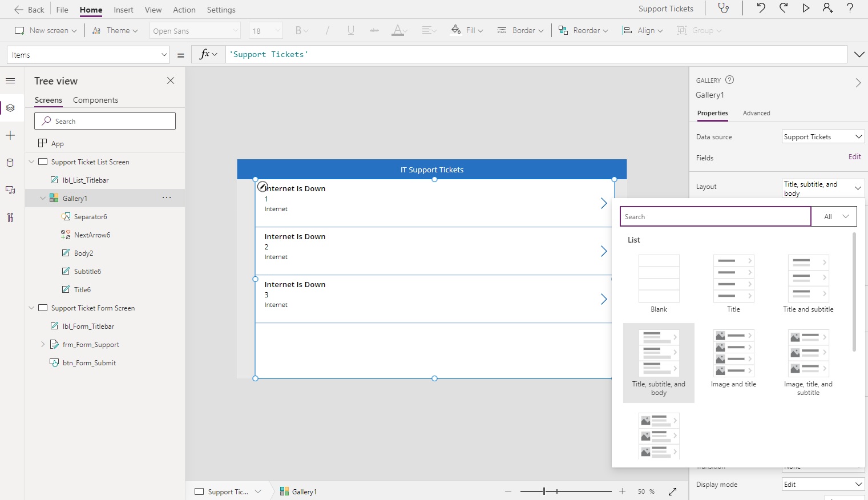Image resolution: width=868 pixels, height=500 pixels.
Task: Toggle underline formatting
Action: click(351, 30)
